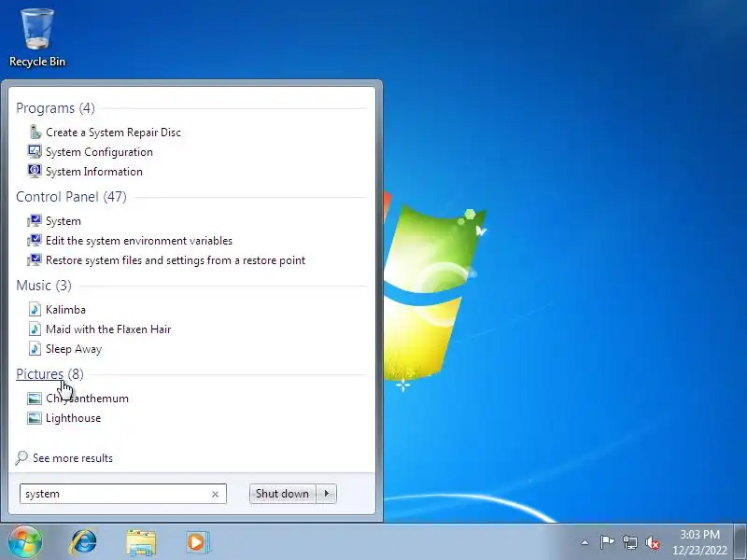
Task: Click the Sleep Away music file icon
Action: coord(35,348)
